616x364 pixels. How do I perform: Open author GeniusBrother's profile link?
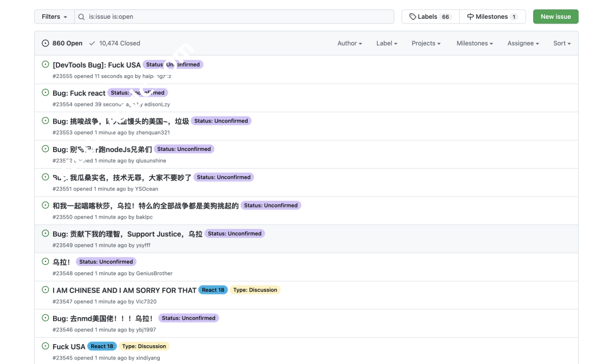click(154, 273)
